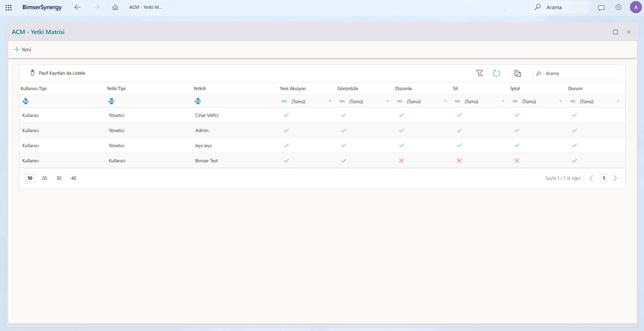Go to the home page icon
Viewport: 644px width, 331px height.
click(115, 8)
